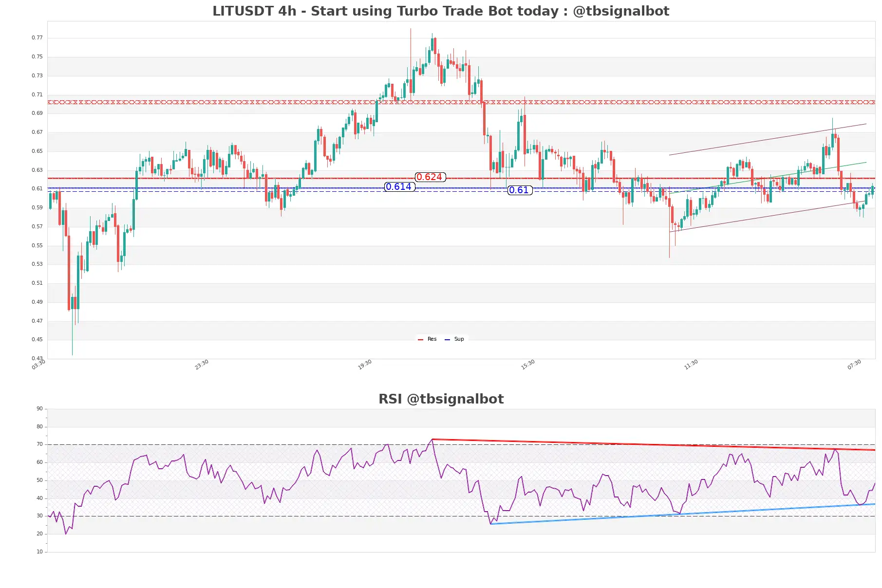Click the RSI axis label 90
Image resolution: width=882 pixels, height=588 pixels.
pos(39,409)
